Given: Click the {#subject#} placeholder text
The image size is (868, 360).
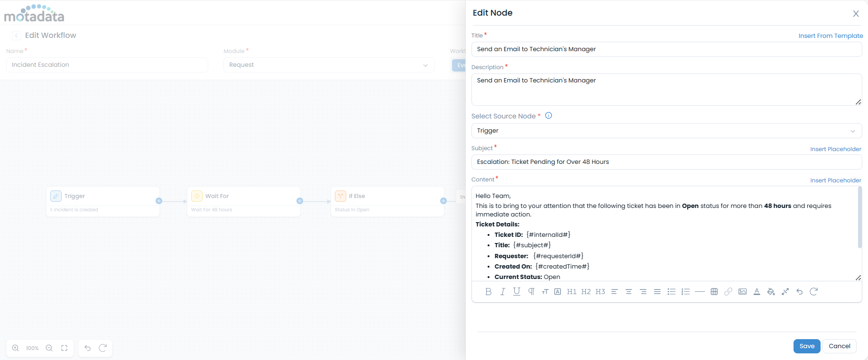Looking at the screenshot, I should (x=532, y=245).
